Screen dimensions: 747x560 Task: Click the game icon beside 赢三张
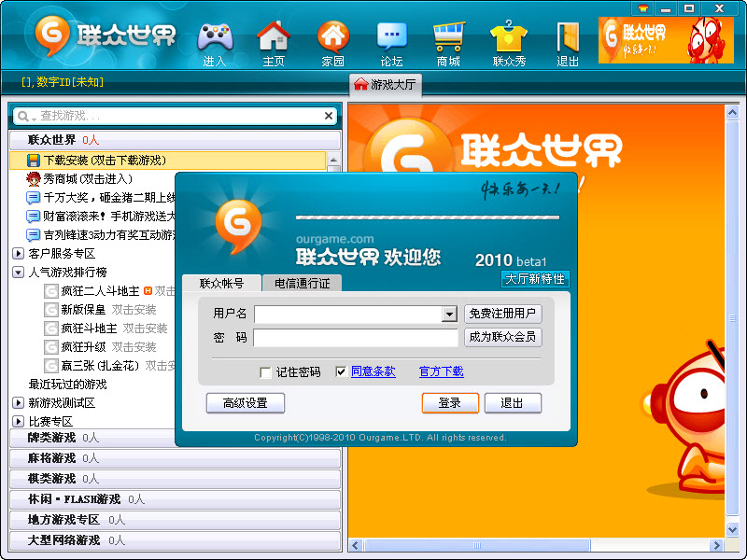[x=51, y=366]
